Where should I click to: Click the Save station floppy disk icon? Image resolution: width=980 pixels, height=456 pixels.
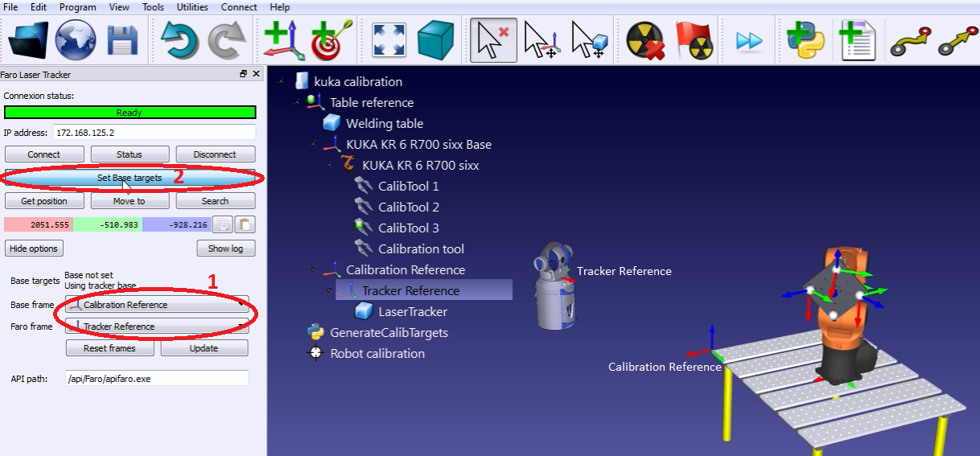point(122,39)
